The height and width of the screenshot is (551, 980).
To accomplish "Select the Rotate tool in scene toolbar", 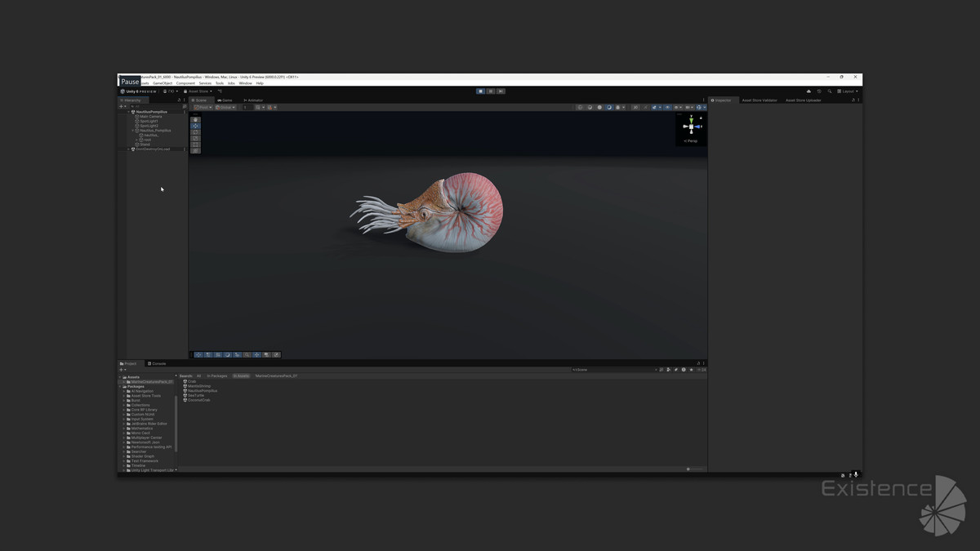I will (195, 132).
